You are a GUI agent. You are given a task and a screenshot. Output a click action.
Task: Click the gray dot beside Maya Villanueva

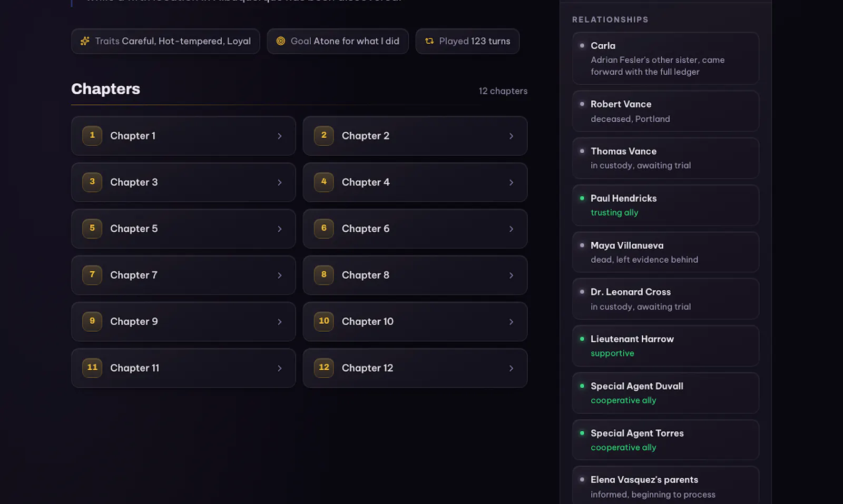tap(582, 245)
